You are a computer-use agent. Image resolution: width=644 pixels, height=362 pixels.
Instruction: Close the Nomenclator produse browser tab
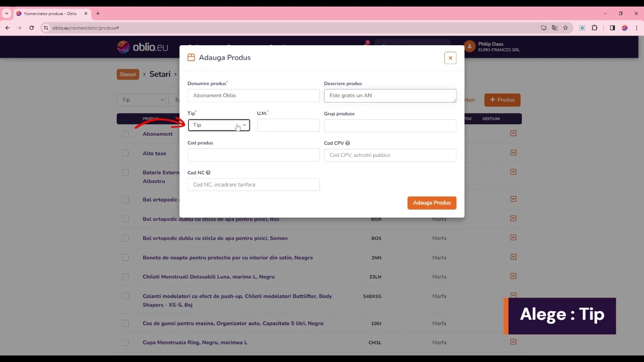(86, 14)
